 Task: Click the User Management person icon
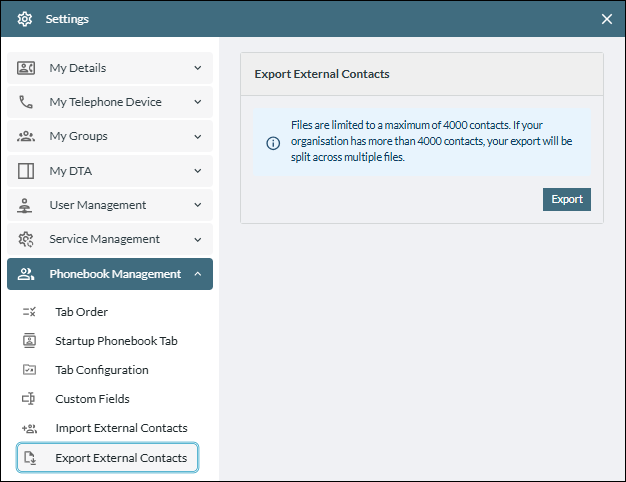coord(26,205)
